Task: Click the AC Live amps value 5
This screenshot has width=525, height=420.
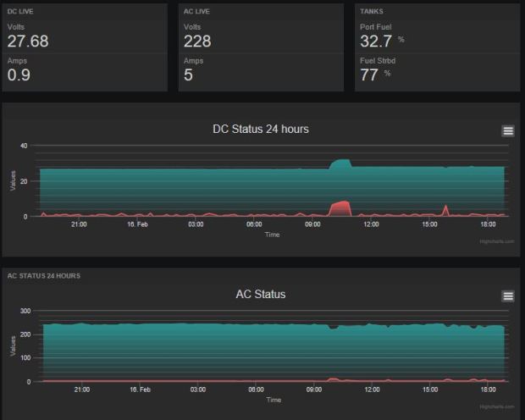Action: click(x=188, y=76)
